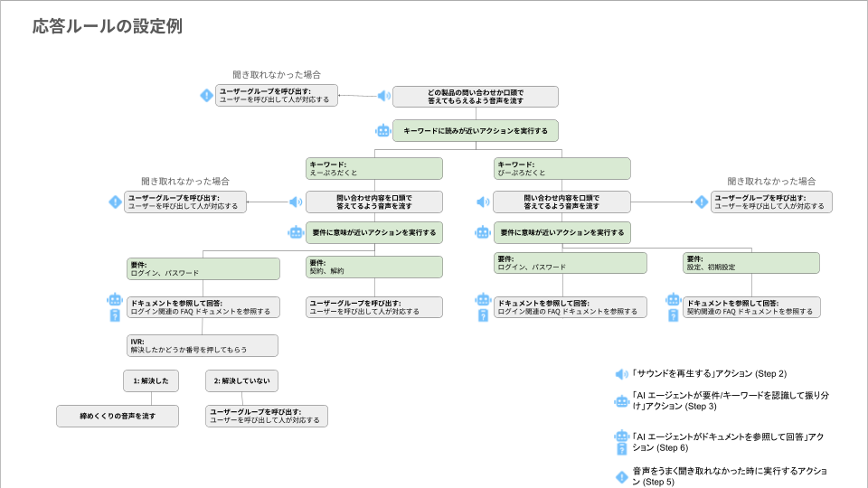
Task: Click 聞き取れなかった場合 label above the topmost ユーザーグループ box
Action: [x=277, y=75]
